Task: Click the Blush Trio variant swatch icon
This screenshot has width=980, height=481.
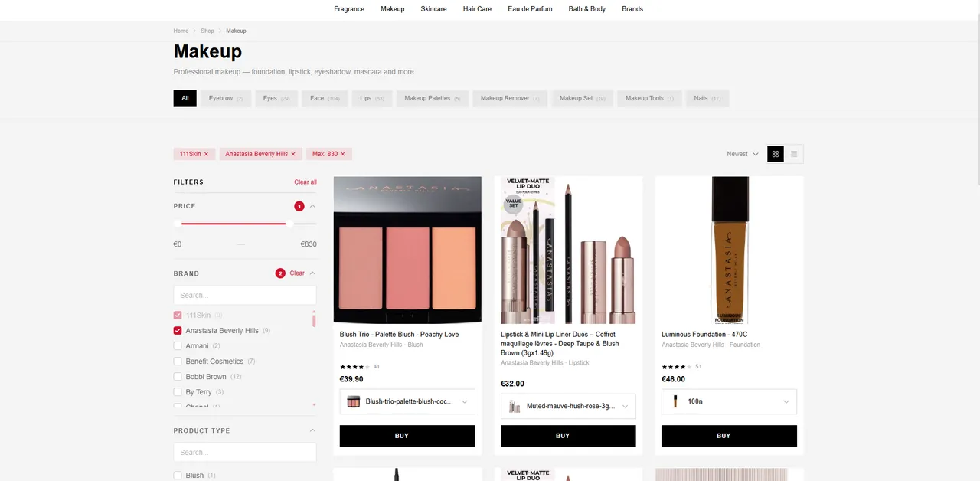Action: pyautogui.click(x=353, y=401)
